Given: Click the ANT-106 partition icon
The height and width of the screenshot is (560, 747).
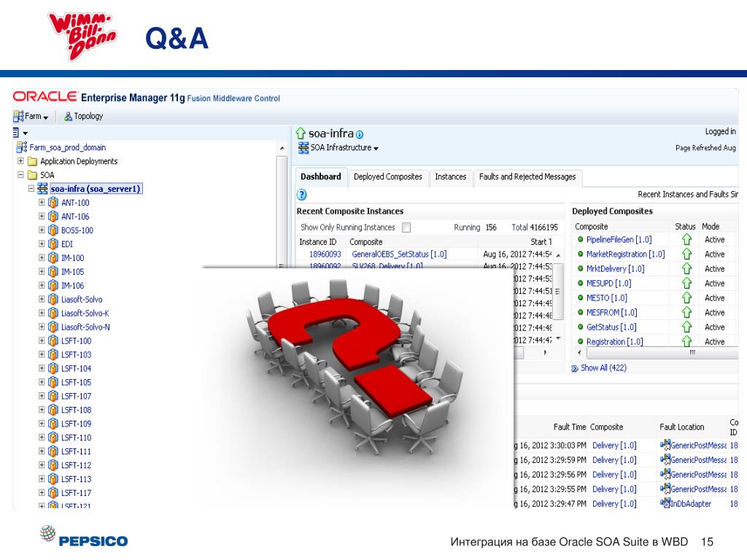Looking at the screenshot, I should point(53,216).
